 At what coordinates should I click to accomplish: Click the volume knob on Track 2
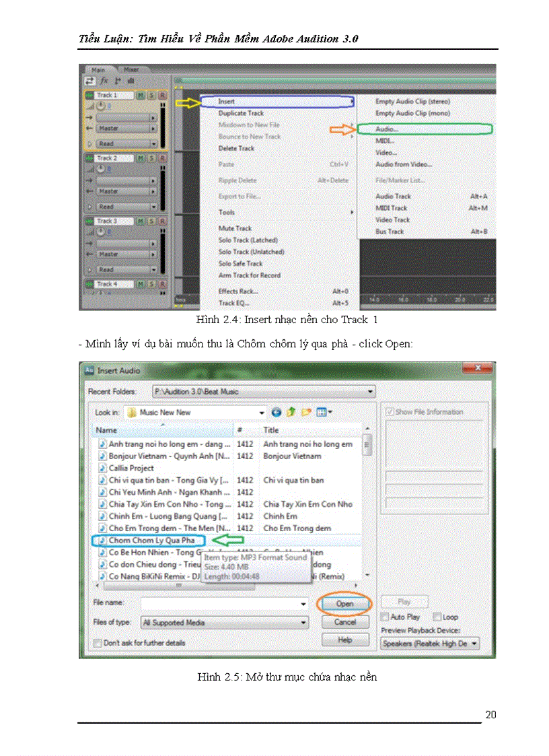(x=101, y=168)
